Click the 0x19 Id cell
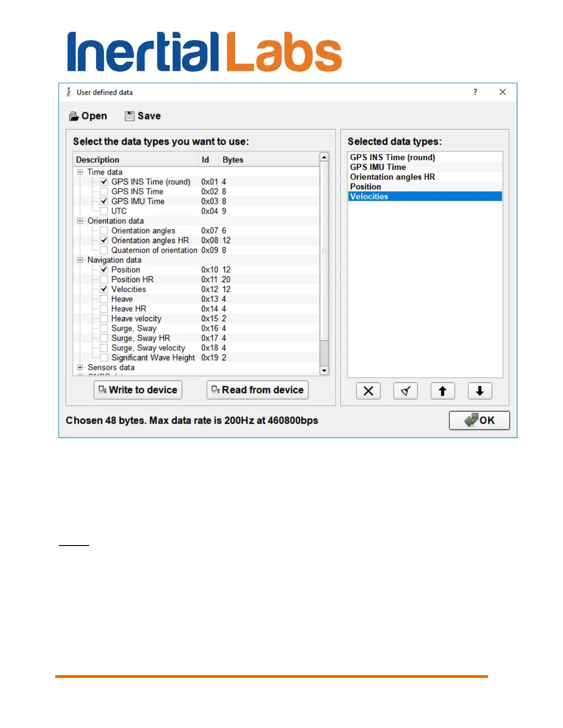Screen dimensions: 563x728 click(x=209, y=358)
